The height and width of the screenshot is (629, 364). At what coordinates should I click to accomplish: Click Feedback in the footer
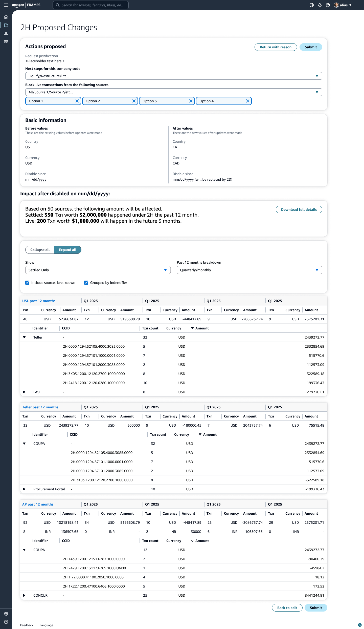point(27,625)
